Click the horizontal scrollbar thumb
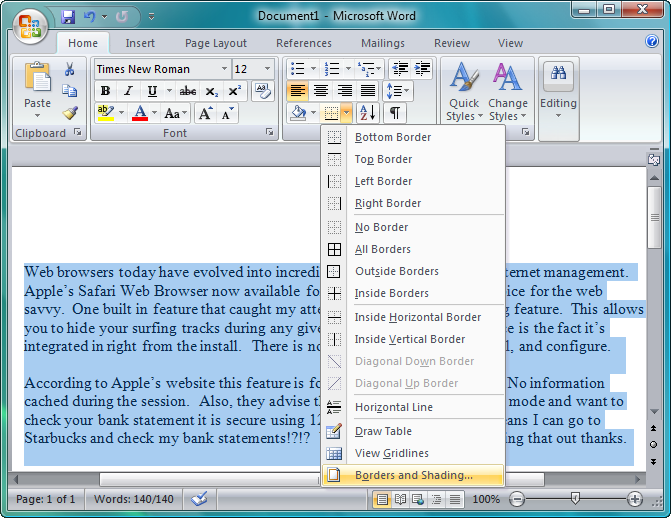Screen dimensions: 671x518 (322, 479)
